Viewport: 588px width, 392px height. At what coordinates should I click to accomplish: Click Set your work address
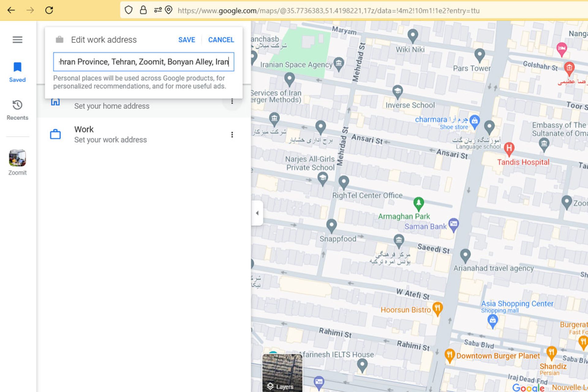pos(111,140)
